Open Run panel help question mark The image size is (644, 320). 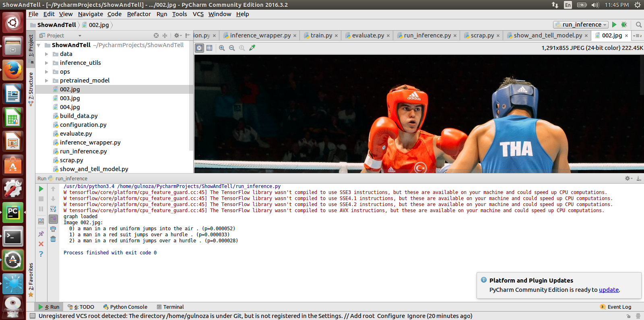[41, 254]
